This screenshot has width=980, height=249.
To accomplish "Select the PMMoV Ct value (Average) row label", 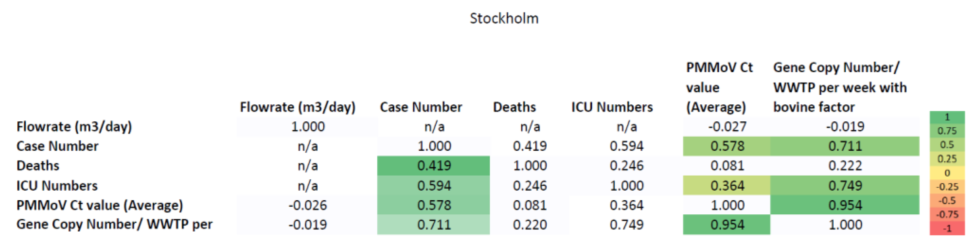I will tap(100, 205).
